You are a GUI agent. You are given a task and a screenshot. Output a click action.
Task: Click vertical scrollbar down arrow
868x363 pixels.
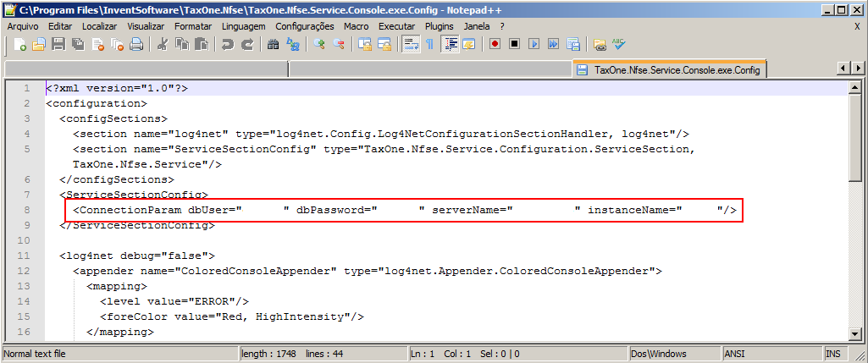click(856, 333)
